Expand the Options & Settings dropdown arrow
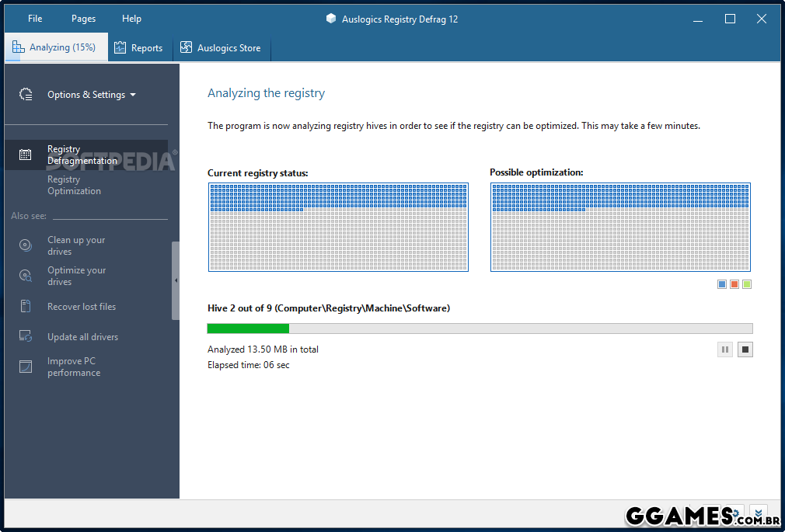The image size is (785, 532). (133, 96)
